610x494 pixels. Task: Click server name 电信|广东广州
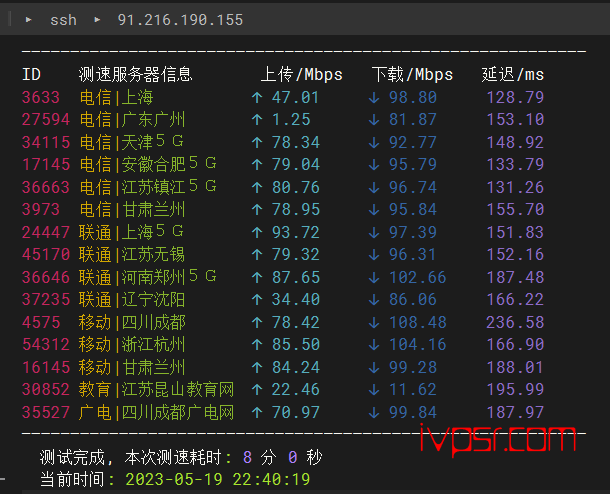tap(132, 119)
